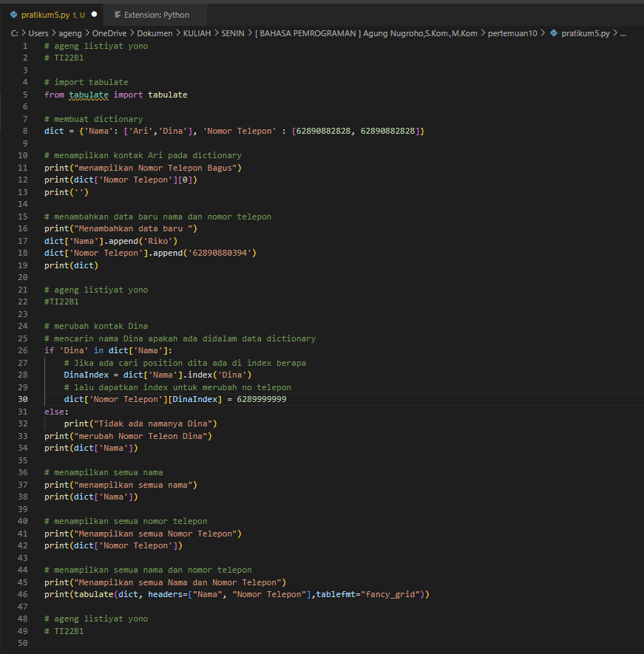Image resolution: width=644 pixels, height=654 pixels.
Task: Open the Extension: Python tab
Action: pyautogui.click(x=155, y=15)
